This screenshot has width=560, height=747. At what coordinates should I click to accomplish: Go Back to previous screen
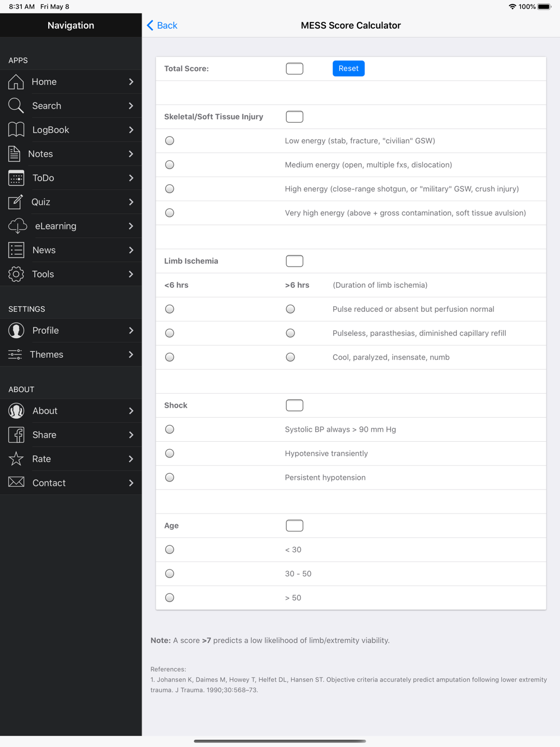click(x=162, y=25)
